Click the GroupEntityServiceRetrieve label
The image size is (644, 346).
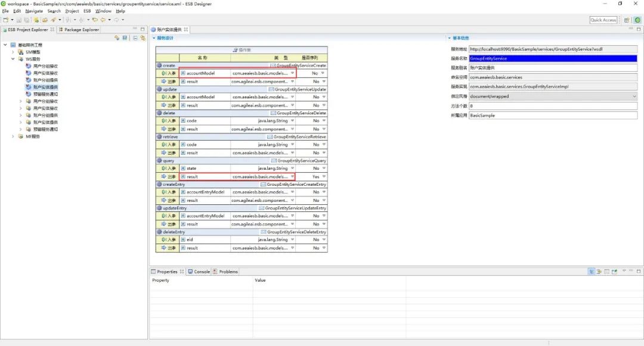(299, 137)
